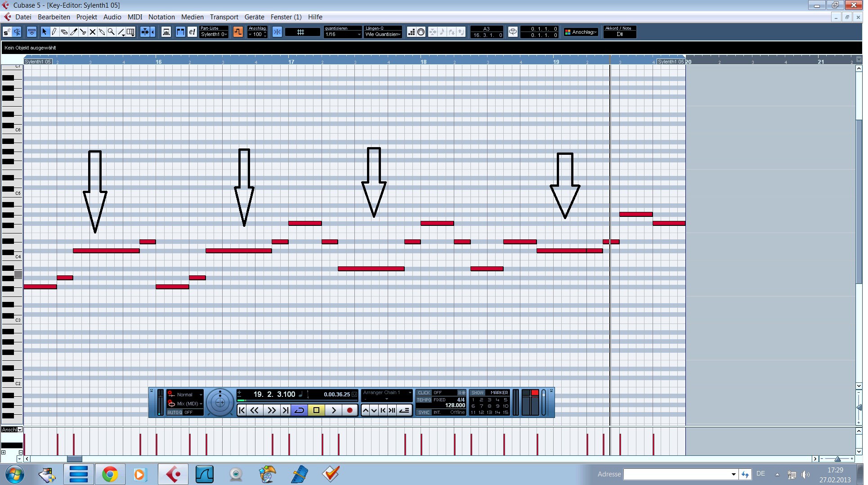
Task: Select the Draw pencil tool
Action: point(54,32)
